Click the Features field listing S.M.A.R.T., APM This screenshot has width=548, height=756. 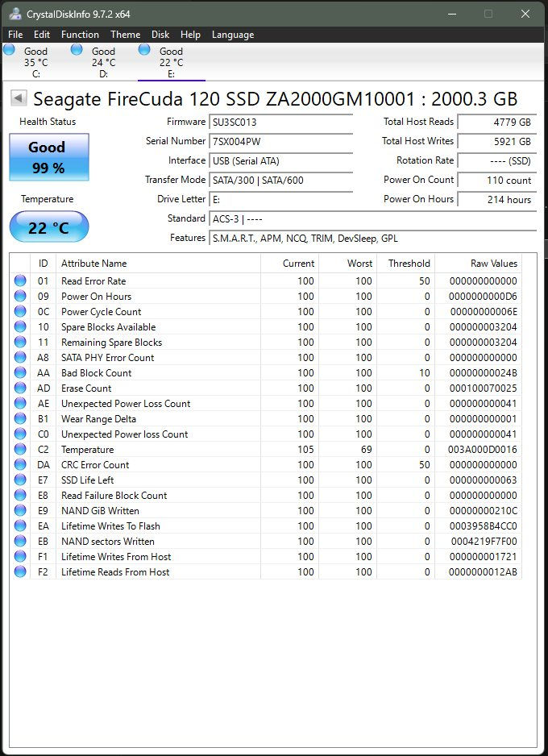372,239
